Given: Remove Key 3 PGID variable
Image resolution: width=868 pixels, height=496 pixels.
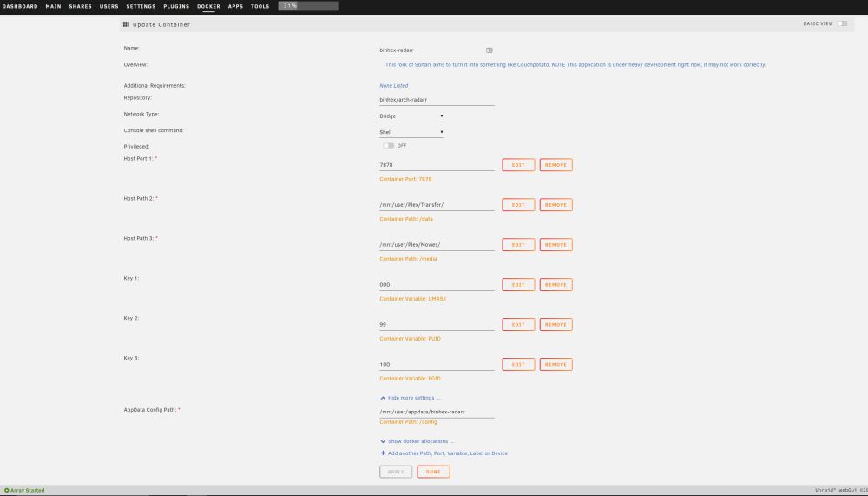Looking at the screenshot, I should pyautogui.click(x=556, y=365).
